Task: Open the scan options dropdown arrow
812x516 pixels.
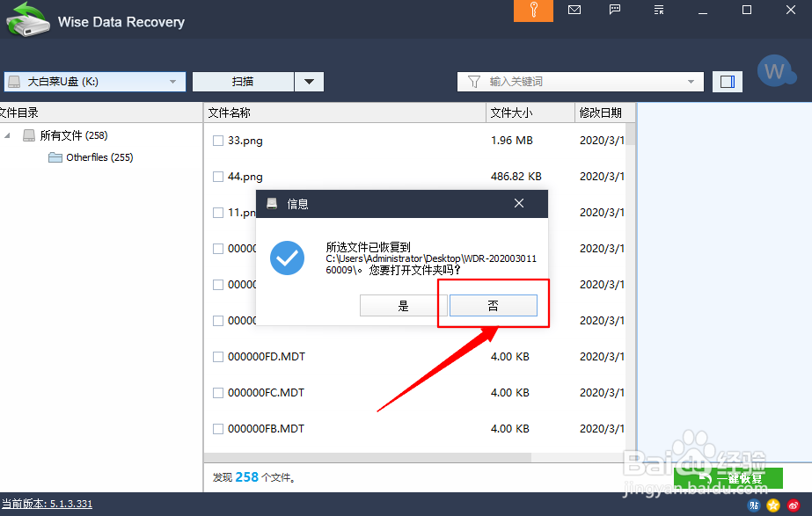Action: click(x=309, y=81)
